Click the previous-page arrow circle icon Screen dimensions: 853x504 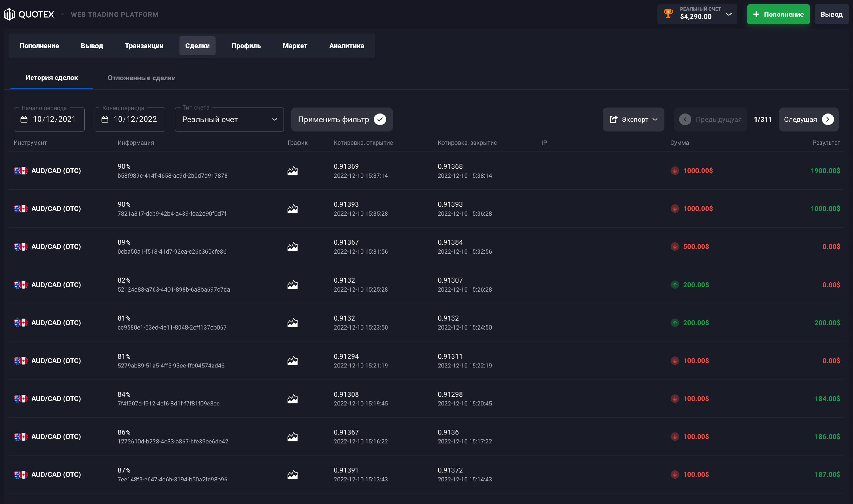pyautogui.click(x=685, y=120)
